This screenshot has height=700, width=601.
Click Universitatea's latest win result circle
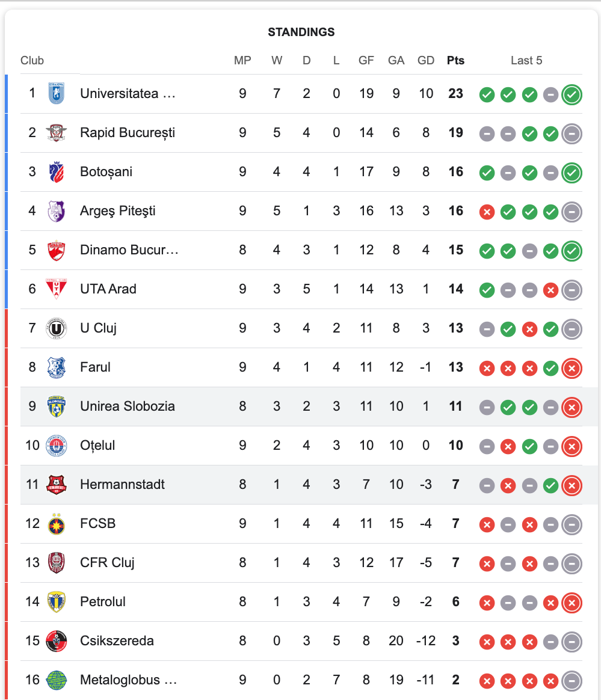coord(572,94)
